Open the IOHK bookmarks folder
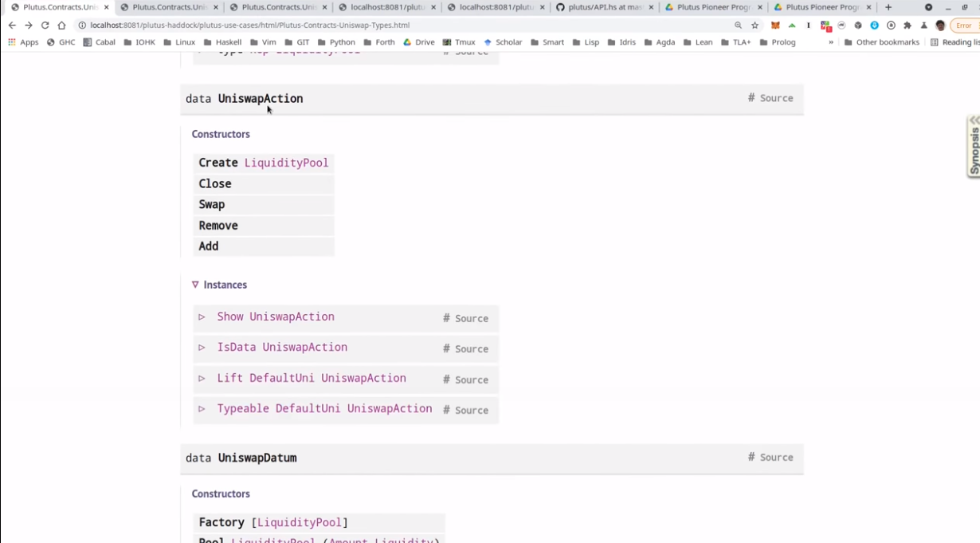The image size is (980, 543). (139, 42)
